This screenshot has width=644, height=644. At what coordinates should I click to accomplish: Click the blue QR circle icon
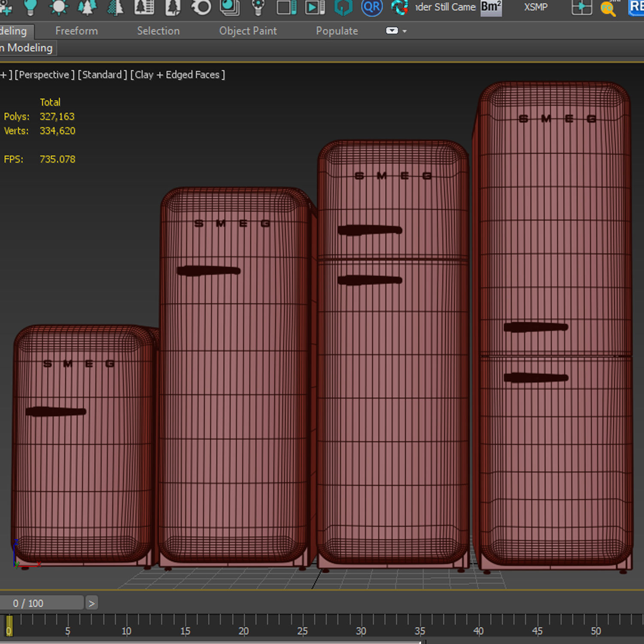tap(372, 7)
